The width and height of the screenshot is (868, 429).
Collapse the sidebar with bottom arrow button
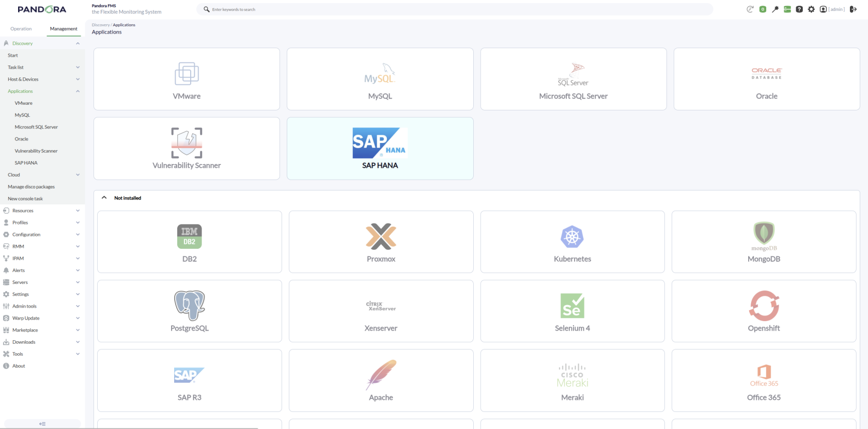(42, 424)
